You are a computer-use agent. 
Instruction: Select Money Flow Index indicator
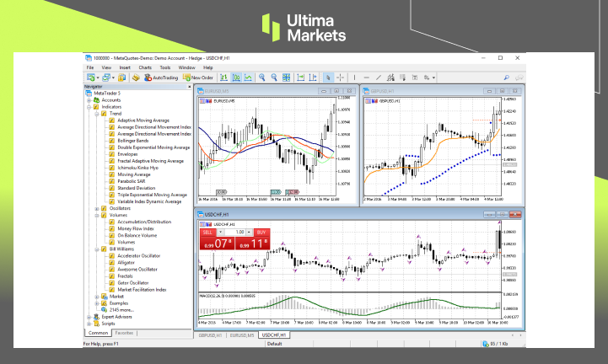point(136,228)
